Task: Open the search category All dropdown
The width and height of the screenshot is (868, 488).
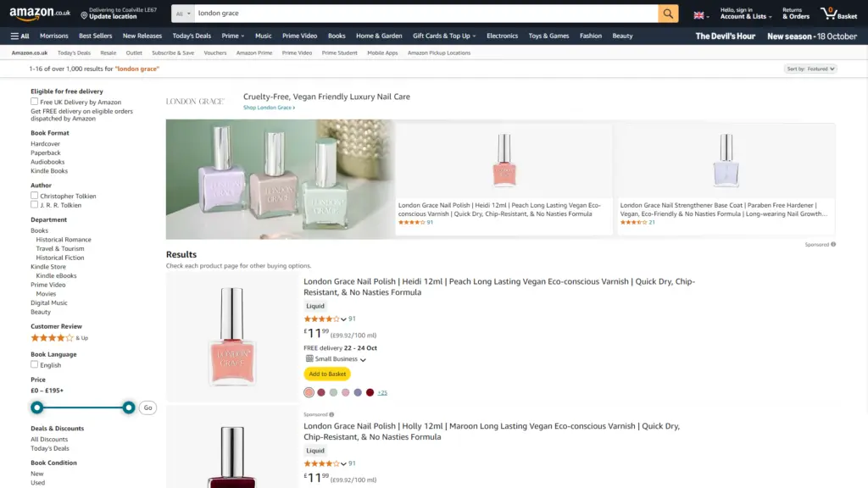Action: point(183,14)
